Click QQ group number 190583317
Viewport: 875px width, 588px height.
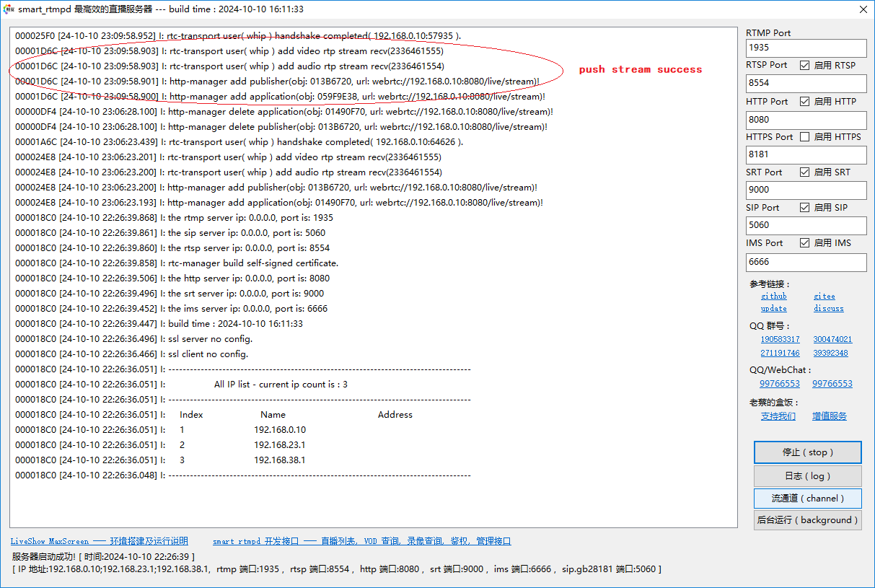pyautogui.click(x=780, y=339)
